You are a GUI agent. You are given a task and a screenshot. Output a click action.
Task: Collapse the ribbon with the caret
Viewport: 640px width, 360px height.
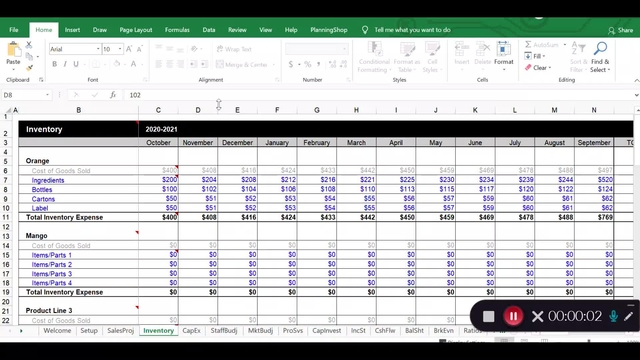[x=636, y=80]
